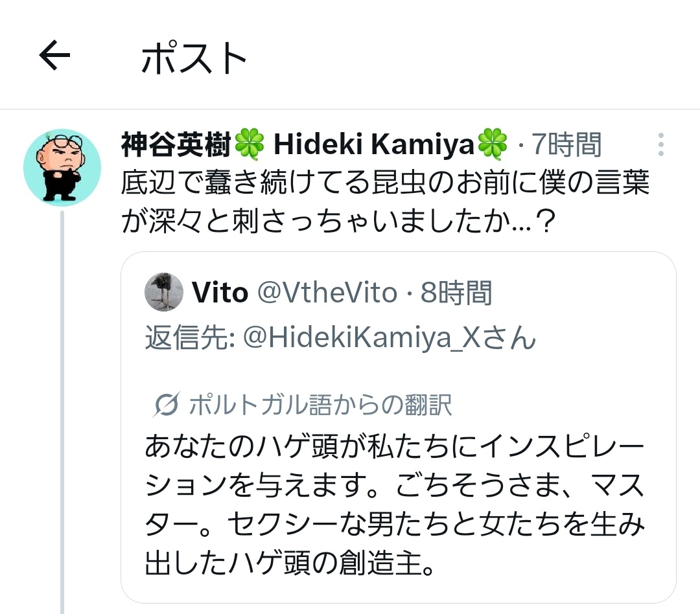The height and width of the screenshot is (614, 700).
Task: Click the main post text starting 底辺で
Action: tap(385, 201)
